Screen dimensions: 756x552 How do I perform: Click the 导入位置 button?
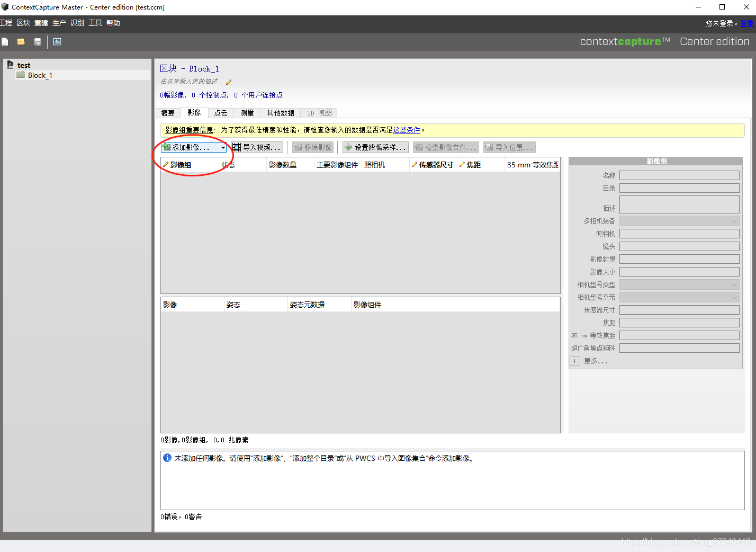pyautogui.click(x=509, y=147)
